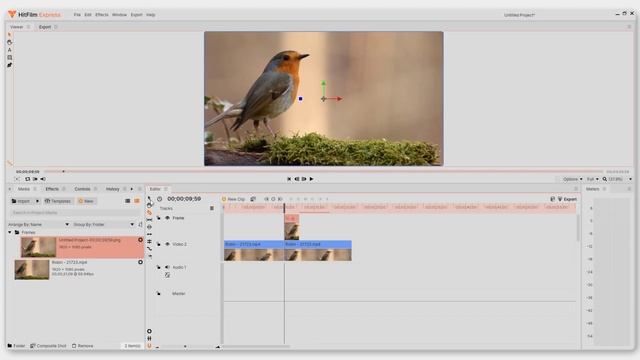
Task: Click the snapshot icon left of Export
Action: point(552,199)
